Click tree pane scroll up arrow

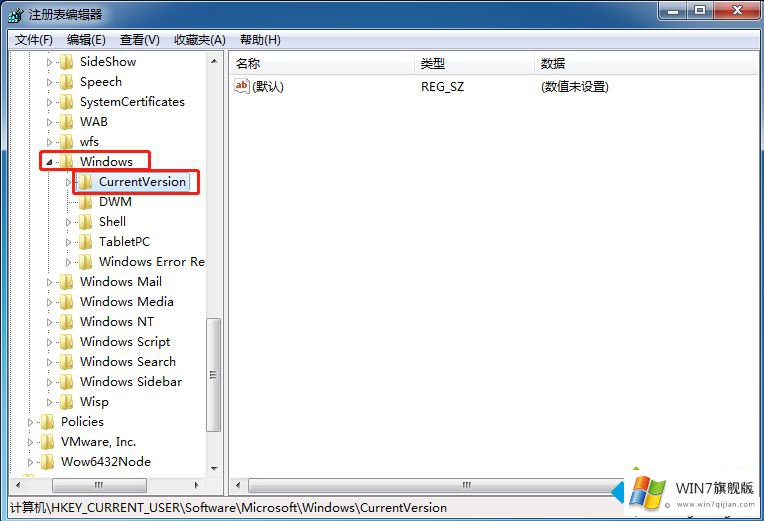tap(214, 61)
